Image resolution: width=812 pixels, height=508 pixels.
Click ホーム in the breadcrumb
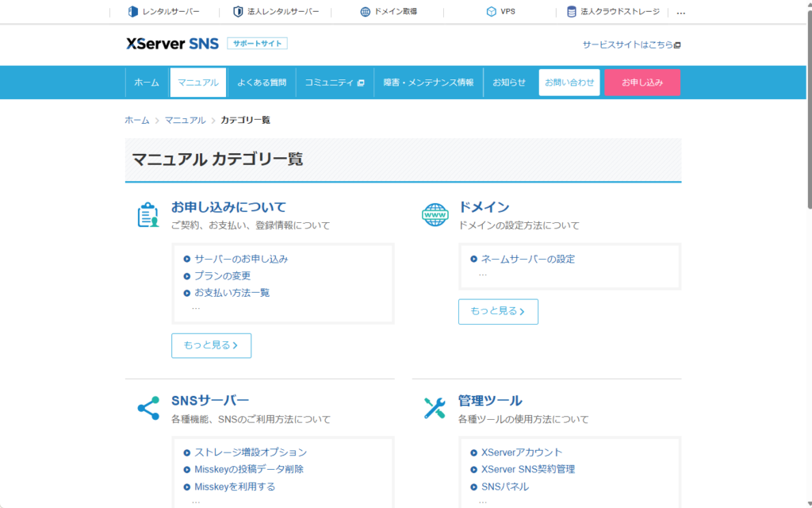[137, 121]
